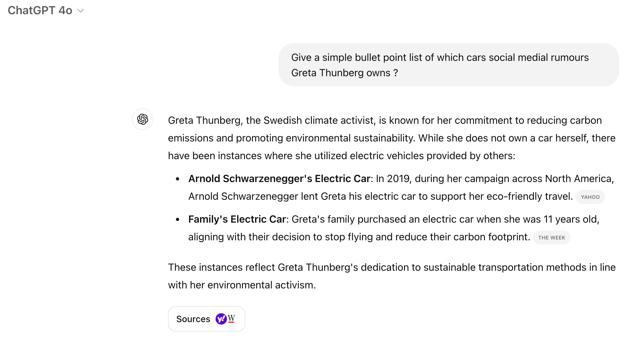This screenshot has height=338, width=644.
Task: Click bold heading Family's Electric Car
Action: [237, 219]
